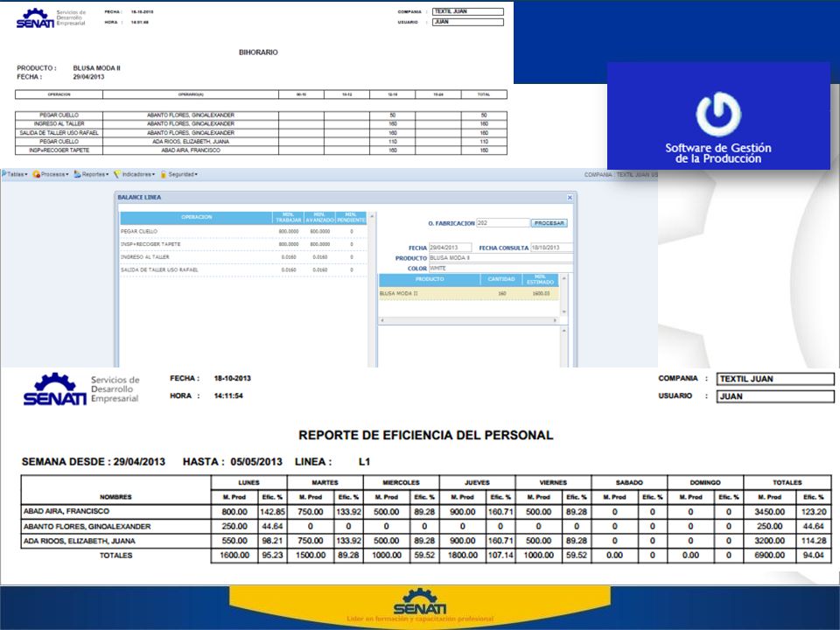The width and height of the screenshot is (840, 630).
Task: Click the power icon on software tile
Action: tap(717, 114)
